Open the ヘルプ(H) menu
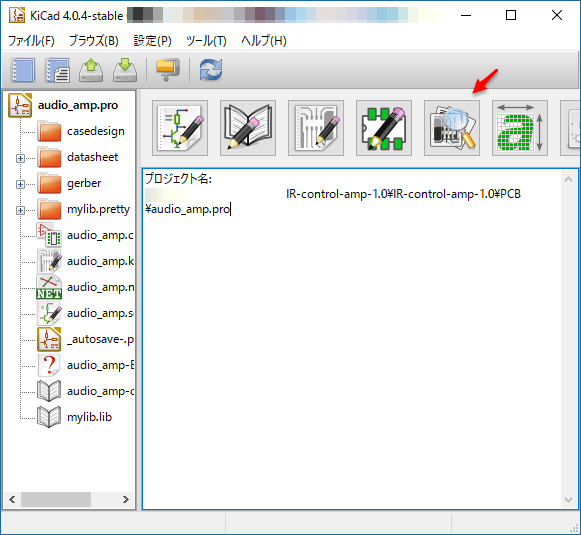The height and width of the screenshot is (535, 581). click(x=264, y=40)
